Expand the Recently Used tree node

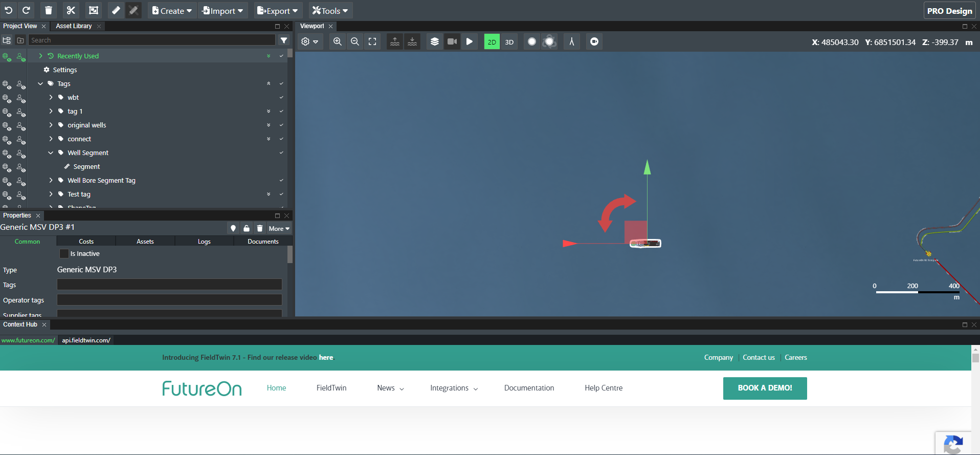pos(40,56)
